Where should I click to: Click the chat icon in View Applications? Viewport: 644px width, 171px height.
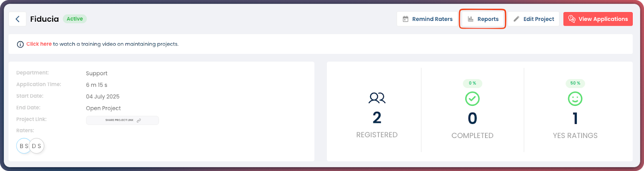tap(572, 19)
